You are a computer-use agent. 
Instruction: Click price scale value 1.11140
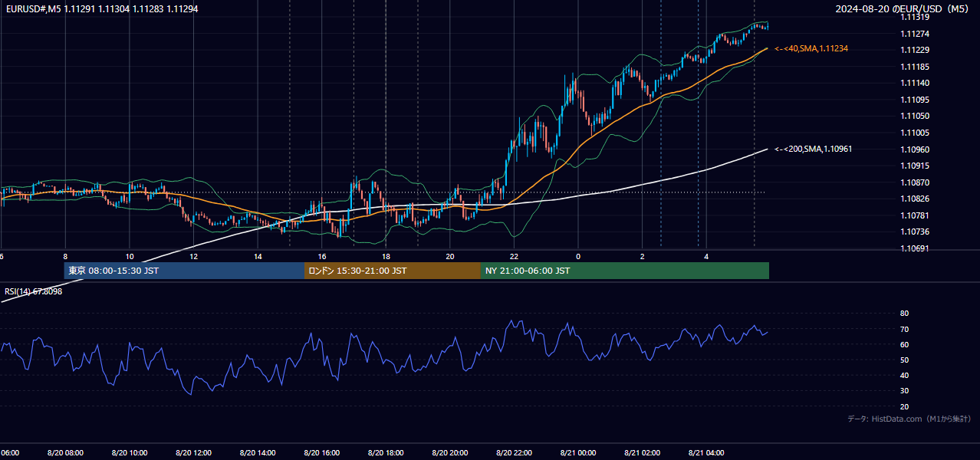(916, 83)
